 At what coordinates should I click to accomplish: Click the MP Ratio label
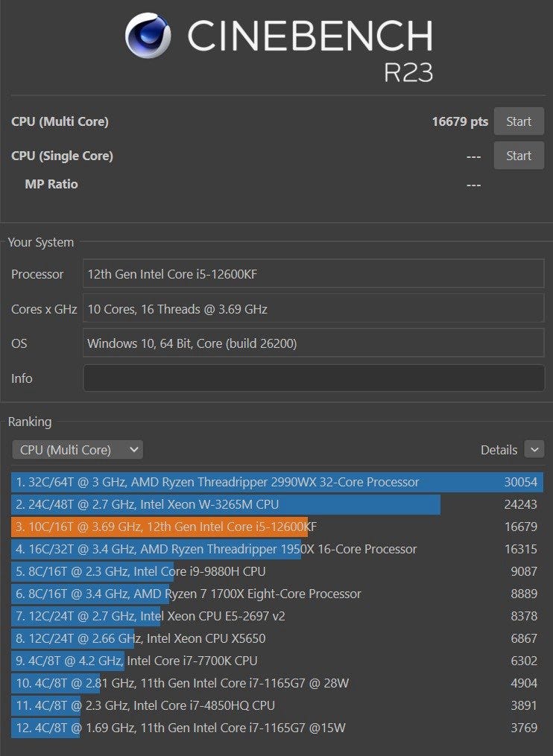[51, 184]
